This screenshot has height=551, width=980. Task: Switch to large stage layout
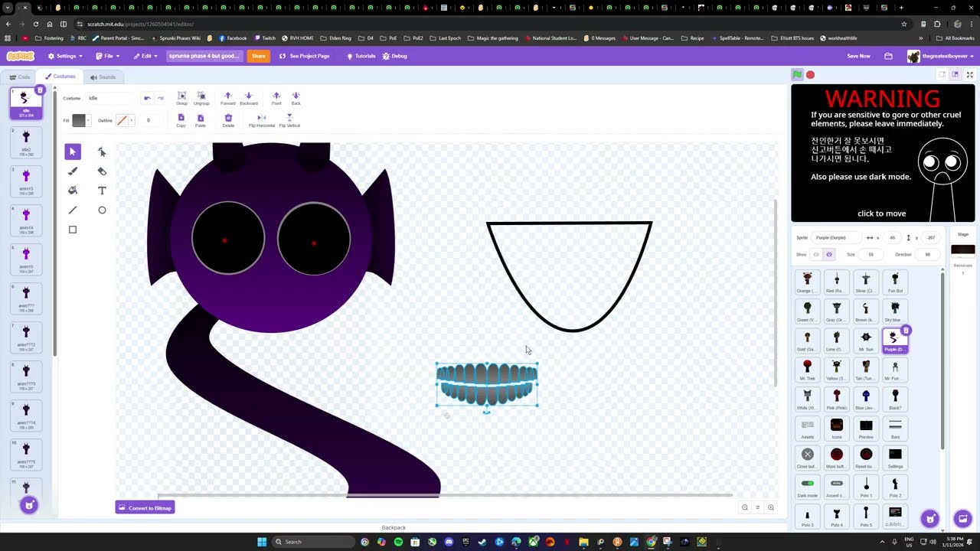click(955, 74)
